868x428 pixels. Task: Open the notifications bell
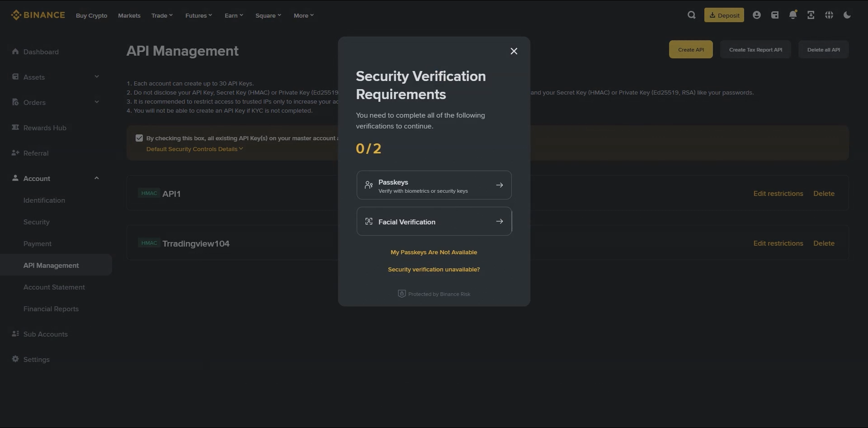click(793, 15)
